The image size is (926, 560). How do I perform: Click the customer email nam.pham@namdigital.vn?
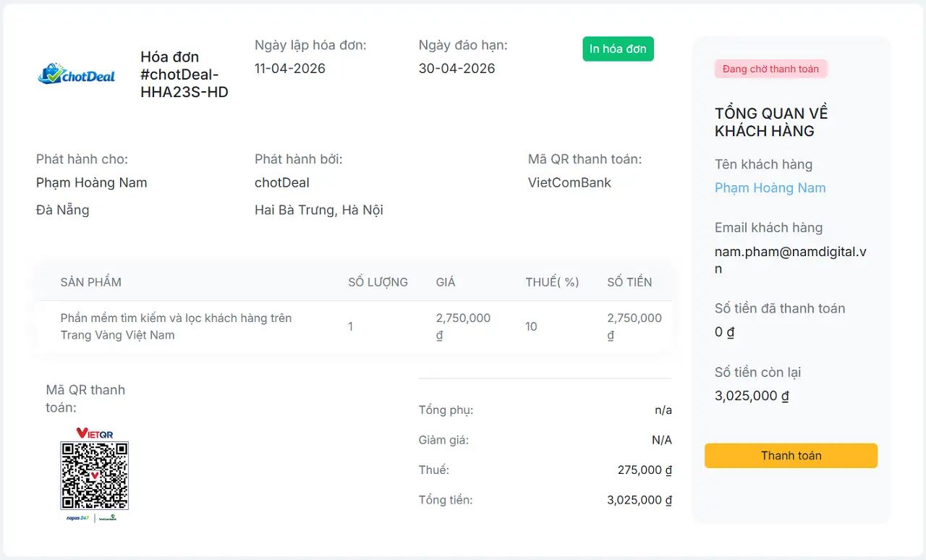tap(790, 260)
